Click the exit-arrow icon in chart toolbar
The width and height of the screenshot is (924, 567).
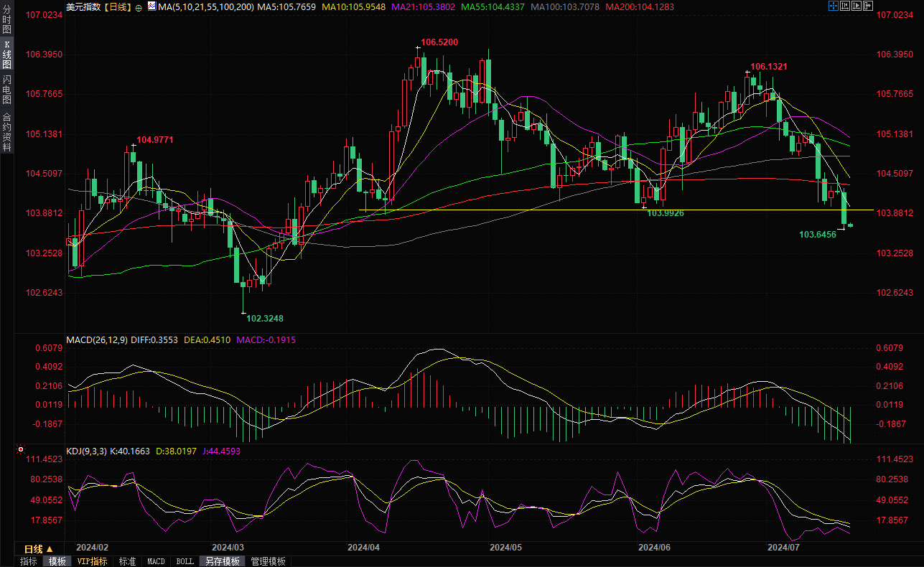pyautogui.click(x=868, y=6)
